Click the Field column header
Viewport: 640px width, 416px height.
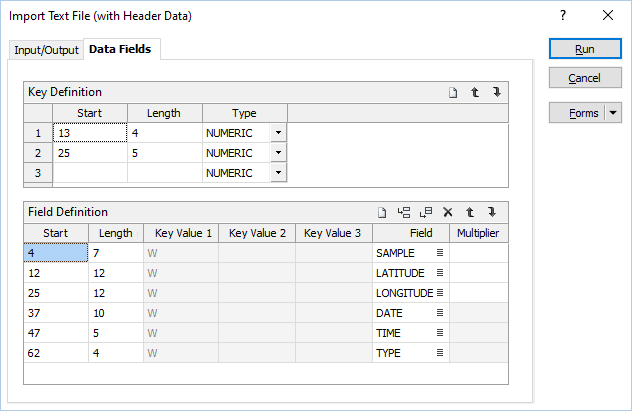pos(411,233)
